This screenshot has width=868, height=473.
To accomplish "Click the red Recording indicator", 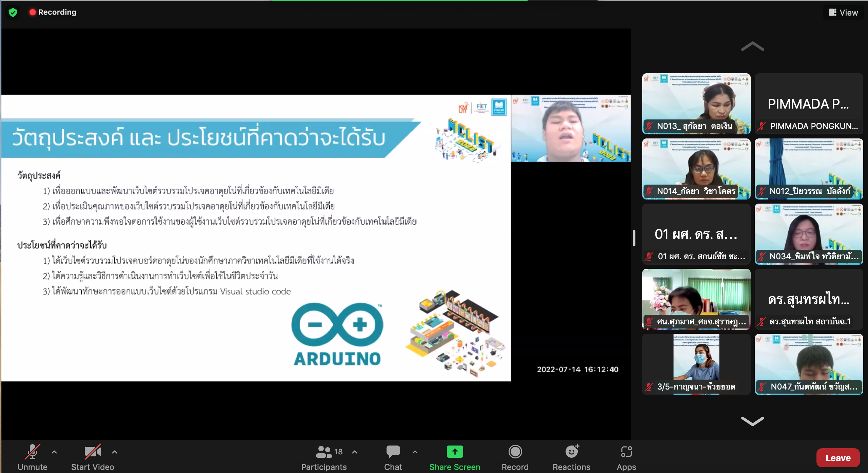I will pyautogui.click(x=33, y=12).
